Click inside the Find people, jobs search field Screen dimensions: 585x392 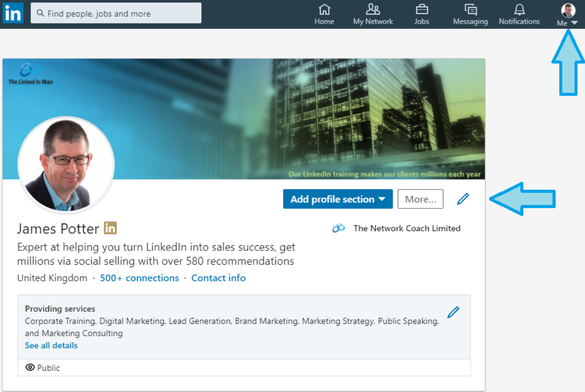115,13
